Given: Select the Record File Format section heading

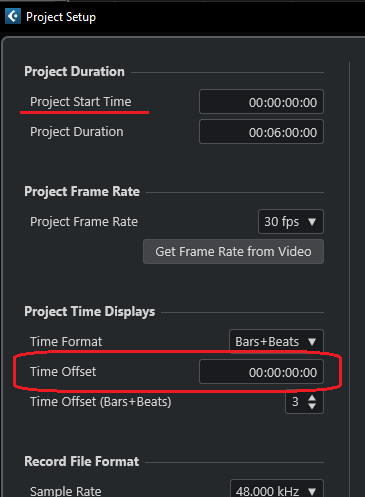Looking at the screenshot, I should [x=82, y=461].
